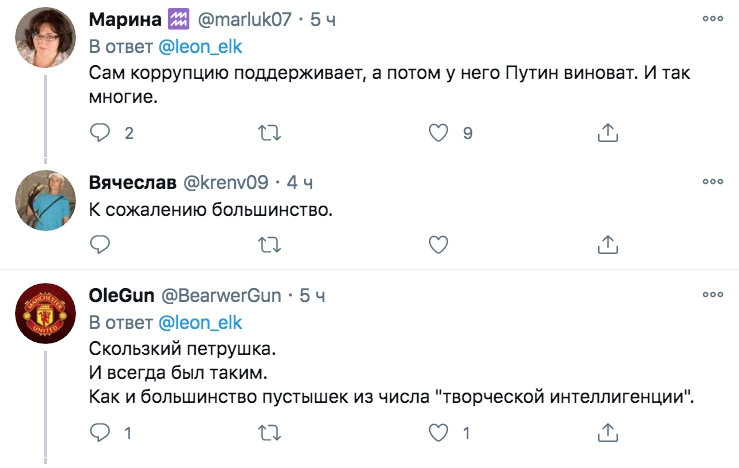Reply to Марина's tweet
739x468 pixels.
(100, 132)
